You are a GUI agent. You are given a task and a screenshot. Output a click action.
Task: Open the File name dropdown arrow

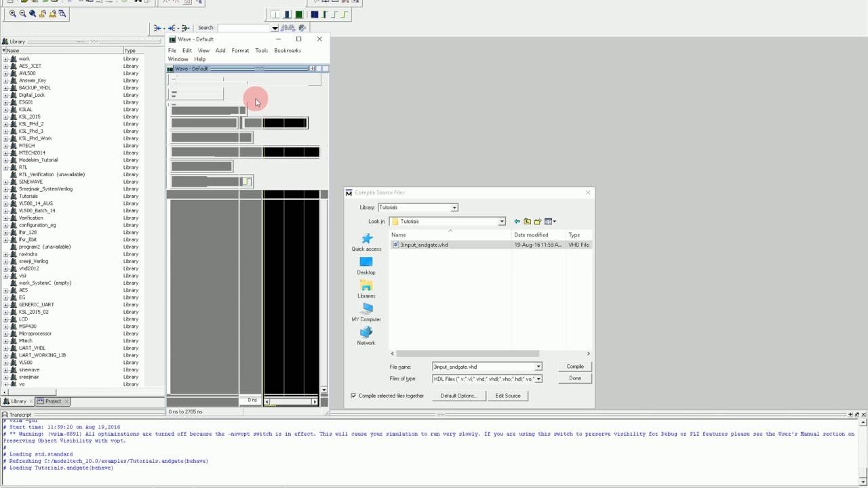click(538, 367)
